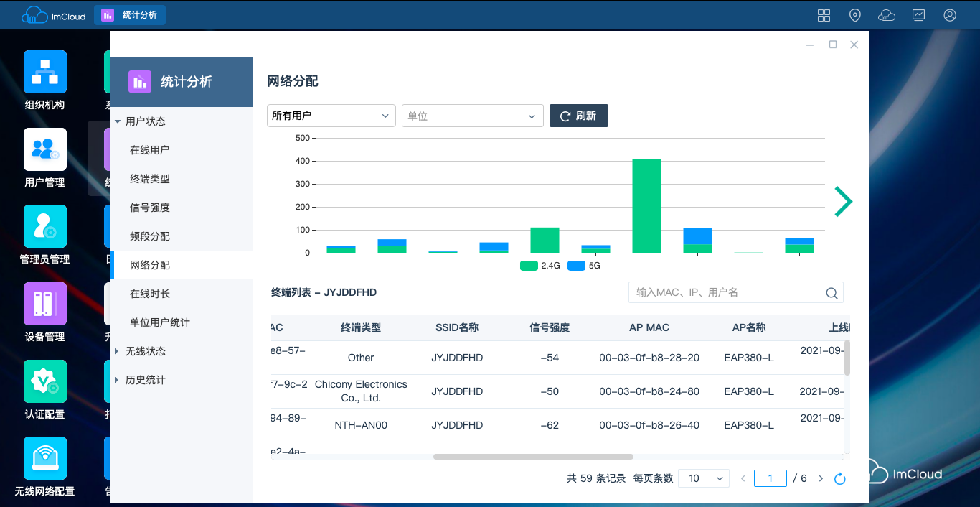Click the table refresh icon beside pagination
The width and height of the screenshot is (980, 507).
[x=840, y=479]
